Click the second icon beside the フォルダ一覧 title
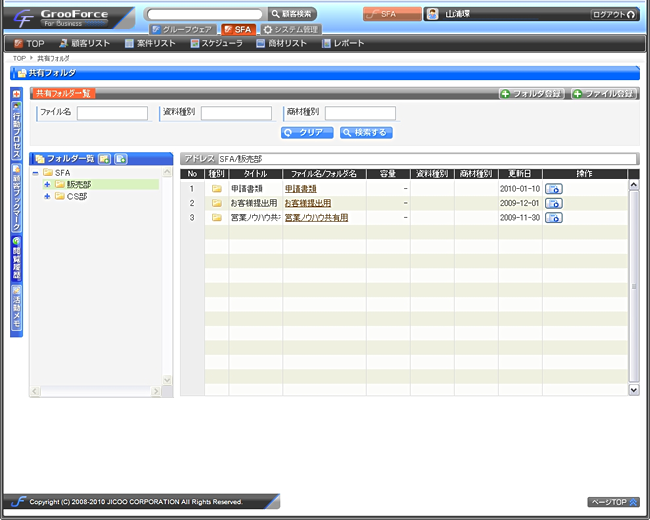 click(x=120, y=159)
